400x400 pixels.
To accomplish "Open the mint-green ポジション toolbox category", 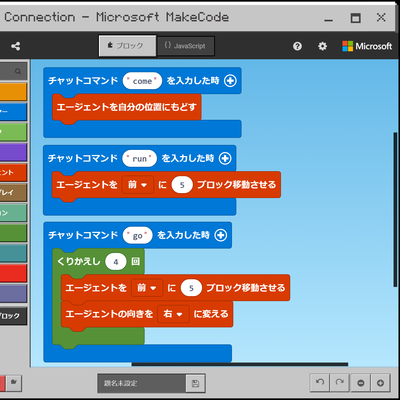I will [x=13, y=213].
